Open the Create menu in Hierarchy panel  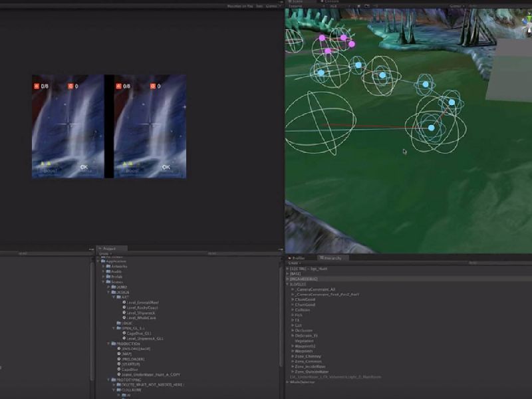tap(293, 263)
